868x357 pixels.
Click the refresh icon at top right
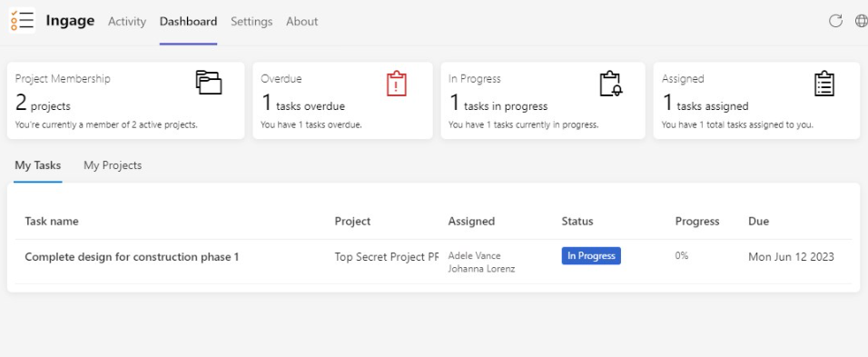pyautogui.click(x=835, y=21)
